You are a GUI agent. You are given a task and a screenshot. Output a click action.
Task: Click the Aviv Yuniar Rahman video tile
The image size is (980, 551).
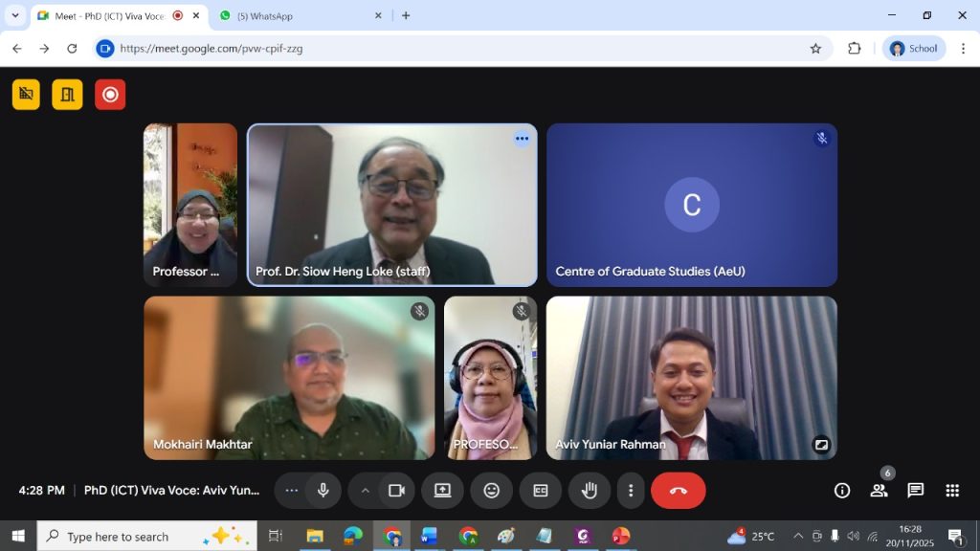click(691, 378)
